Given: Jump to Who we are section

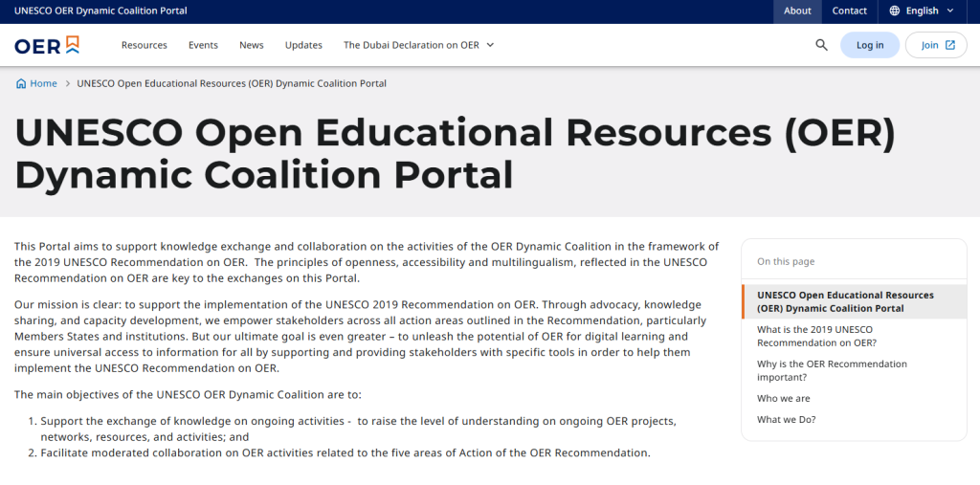Looking at the screenshot, I should coord(783,399).
